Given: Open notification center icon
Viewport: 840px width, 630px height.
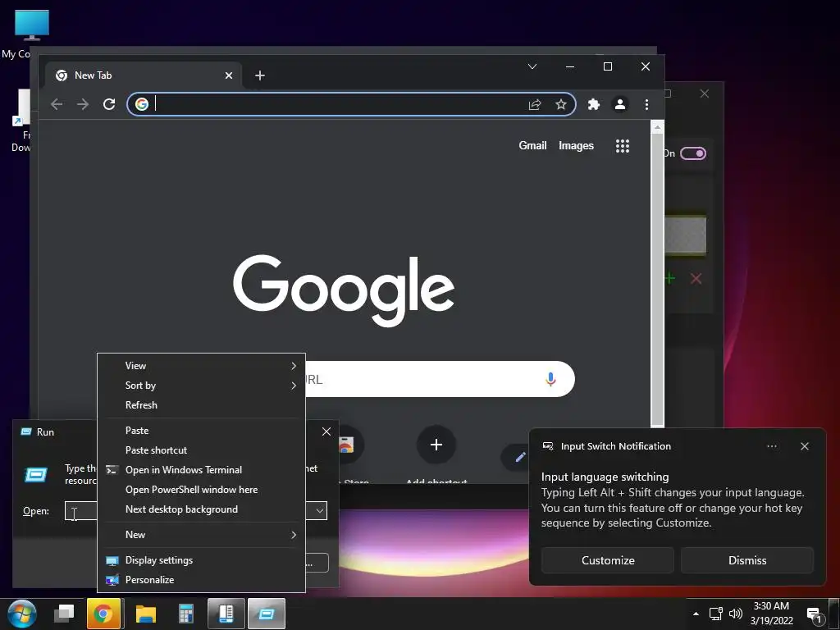Looking at the screenshot, I should (x=815, y=615).
